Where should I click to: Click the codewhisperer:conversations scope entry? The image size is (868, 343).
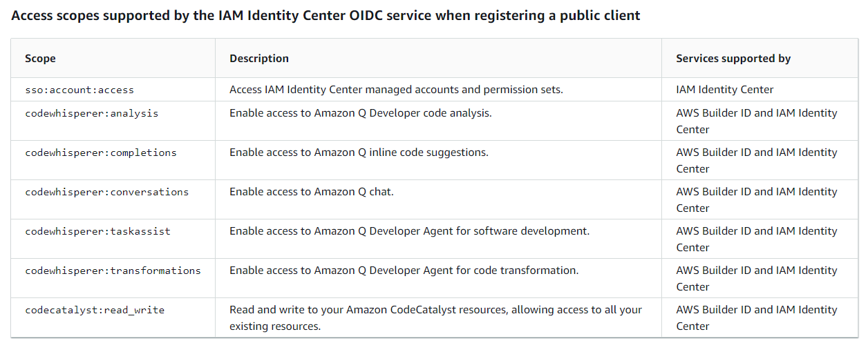point(106,192)
